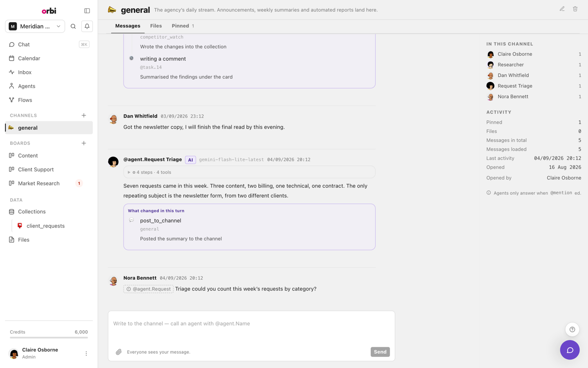Viewport: 588px width, 368px height.
Task: Open the Client Support board
Action: pos(49,169)
